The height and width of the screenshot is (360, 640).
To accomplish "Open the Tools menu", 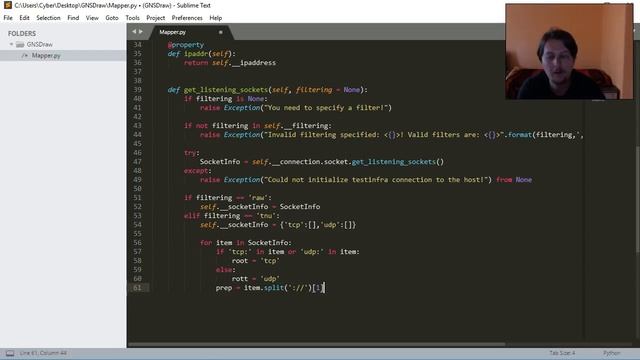I will pyautogui.click(x=132, y=18).
